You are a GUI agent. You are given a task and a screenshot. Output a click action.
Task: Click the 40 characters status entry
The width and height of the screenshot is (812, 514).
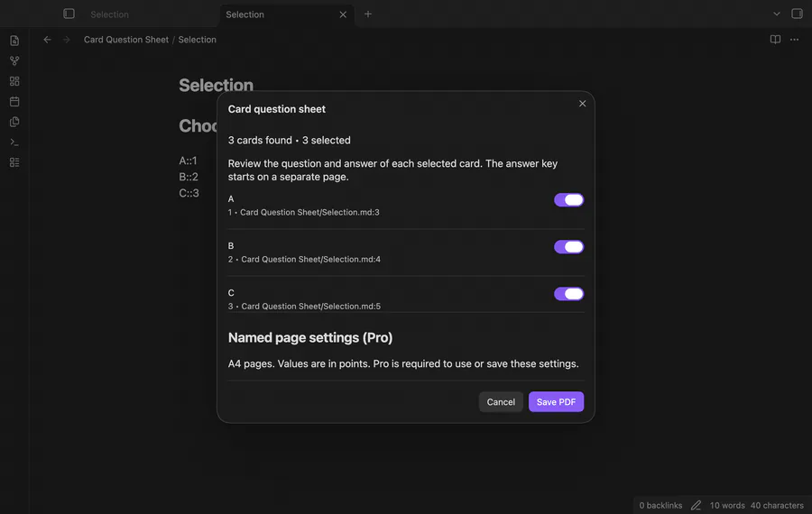(778, 505)
